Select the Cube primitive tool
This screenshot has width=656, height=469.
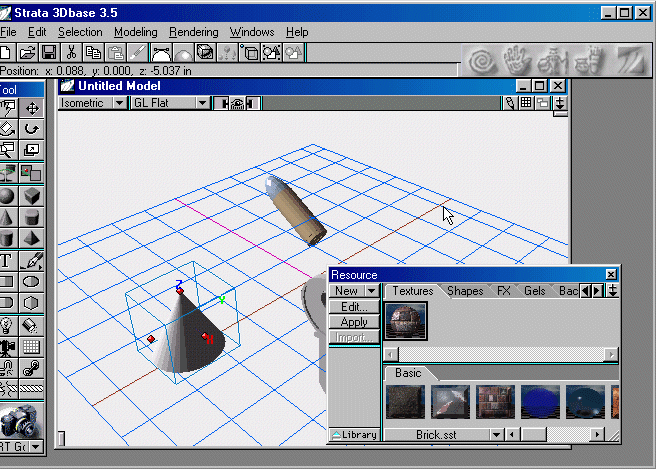pyautogui.click(x=32, y=196)
